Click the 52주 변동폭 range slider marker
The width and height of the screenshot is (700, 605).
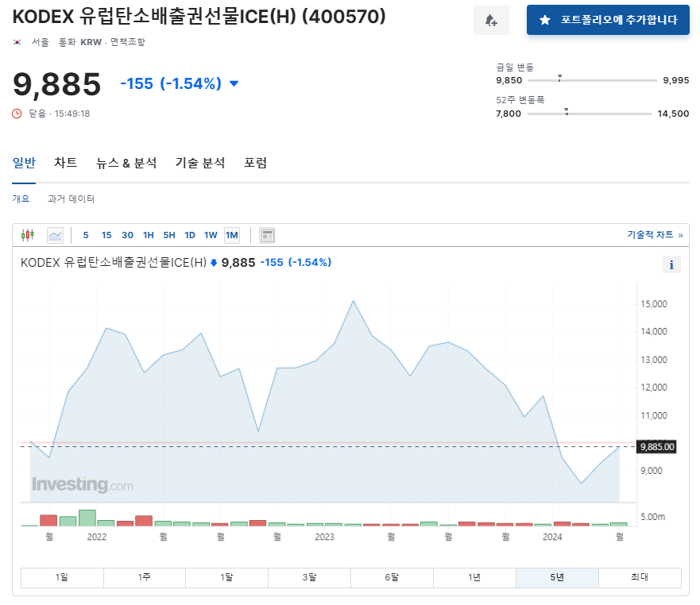[x=567, y=111]
